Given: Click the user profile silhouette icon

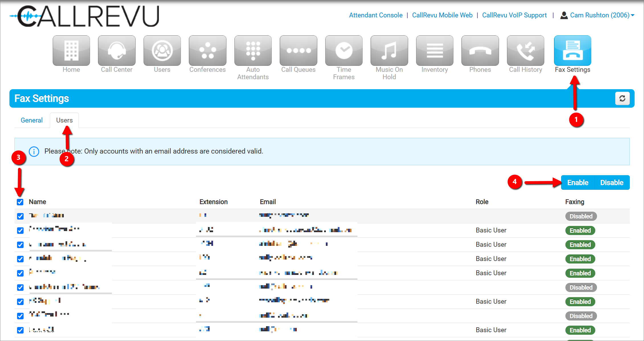Looking at the screenshot, I should 564,15.
